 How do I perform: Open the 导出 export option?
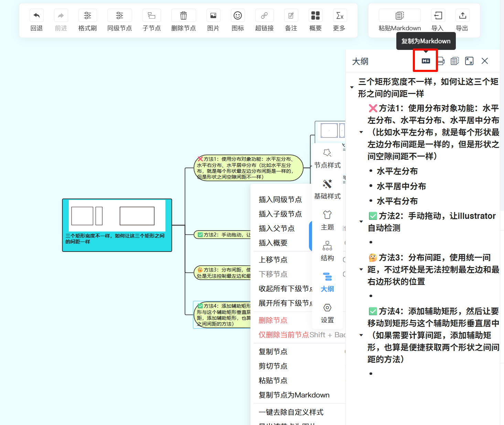(462, 16)
